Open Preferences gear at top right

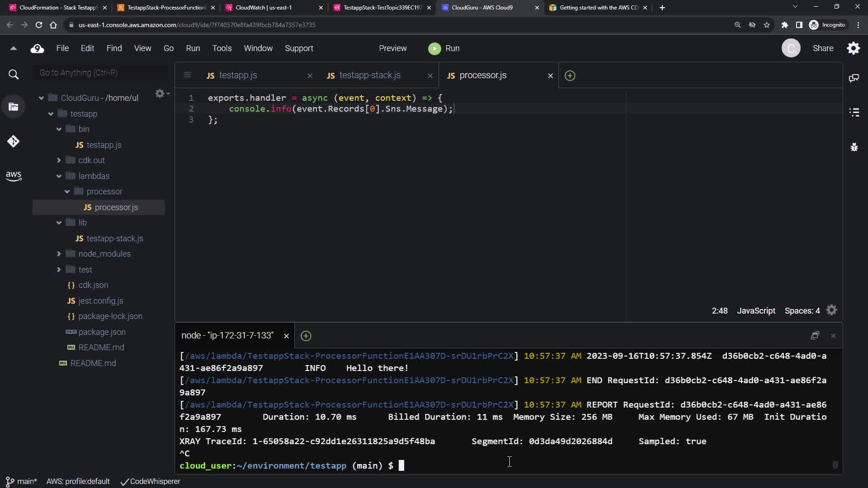click(853, 48)
